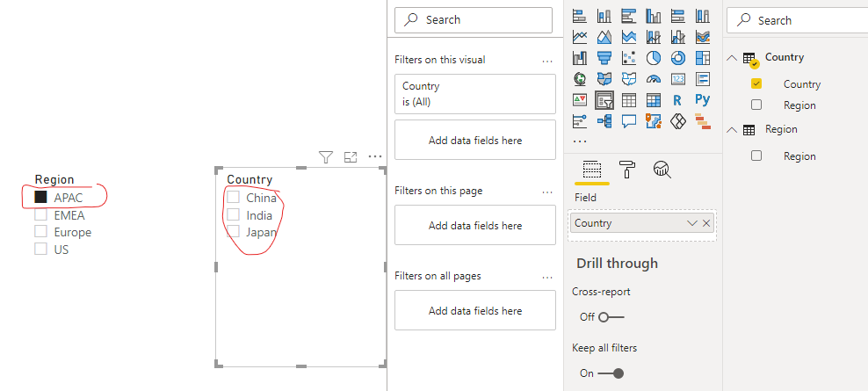
Task: Check US in the Region slicer
Action: (40, 249)
